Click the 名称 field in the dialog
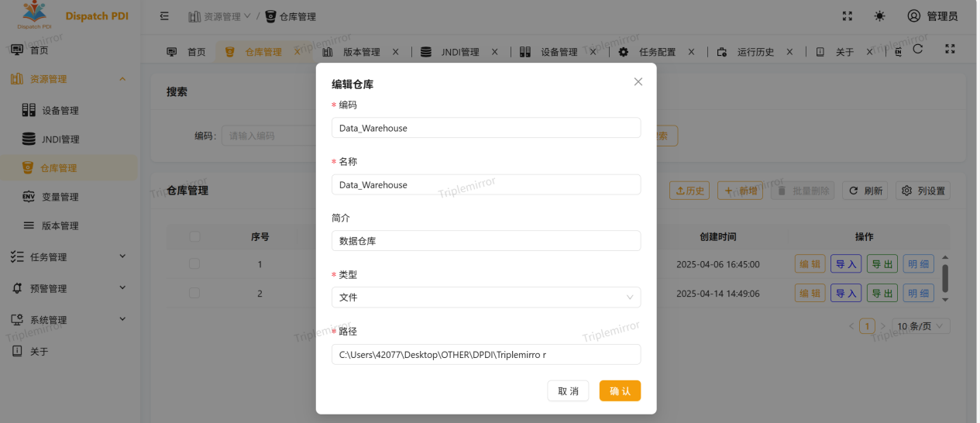980x423 pixels. coord(486,184)
